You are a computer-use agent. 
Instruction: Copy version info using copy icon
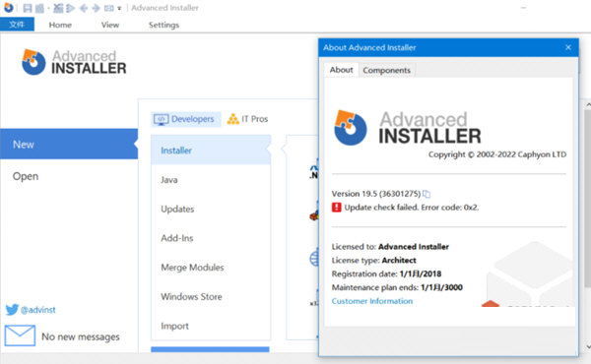click(x=427, y=194)
